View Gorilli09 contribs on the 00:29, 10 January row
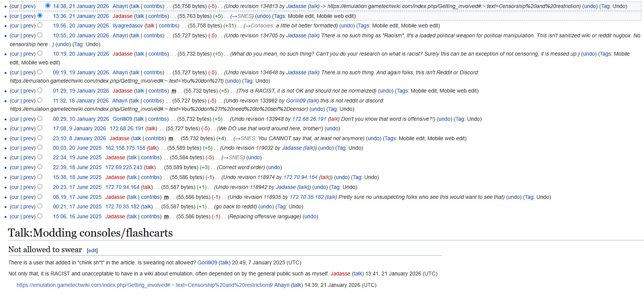This screenshot has height=296, width=644. click(x=157, y=119)
